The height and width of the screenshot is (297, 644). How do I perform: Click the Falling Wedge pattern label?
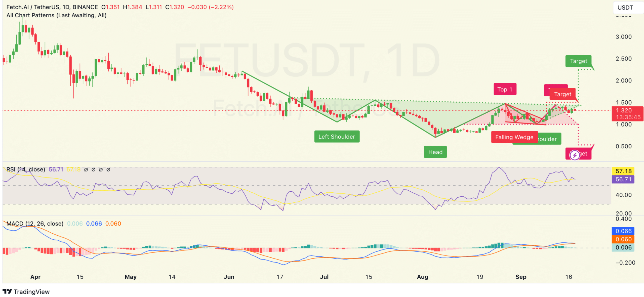click(x=514, y=137)
